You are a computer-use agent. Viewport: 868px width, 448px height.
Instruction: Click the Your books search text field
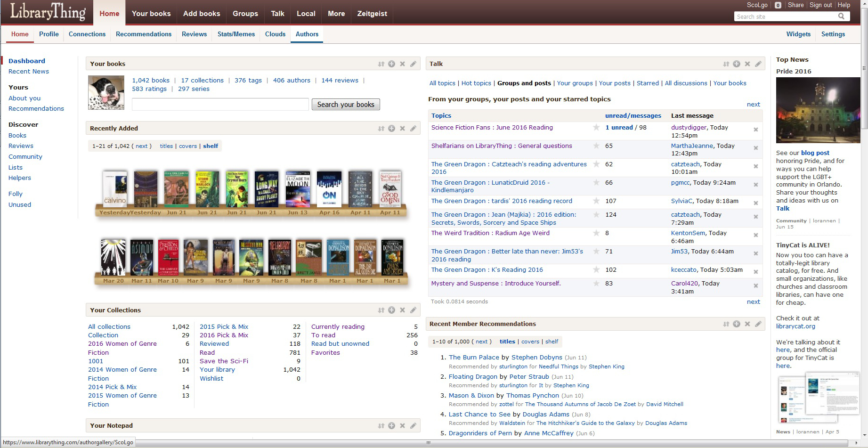pyautogui.click(x=220, y=104)
